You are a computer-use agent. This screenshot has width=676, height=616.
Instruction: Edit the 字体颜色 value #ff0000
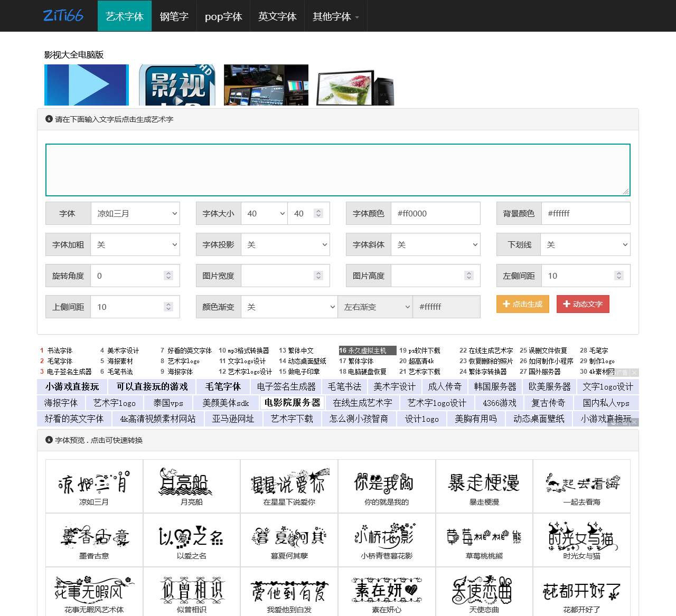click(435, 213)
